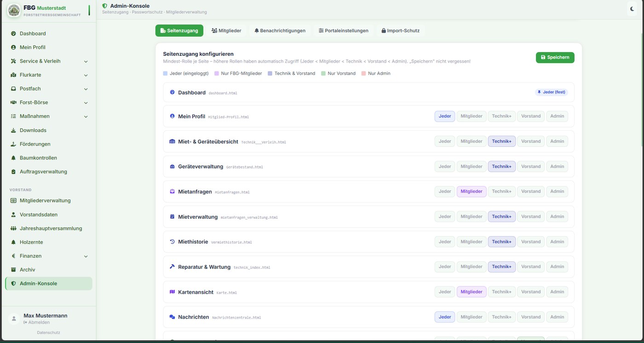Viewport: 644px width, 343px height.
Task: Expand the Service & Verleih submenu
Action: click(x=86, y=61)
